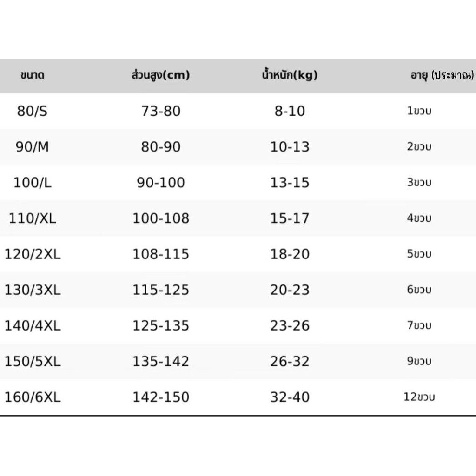Select the 80/S size cell

click(32, 111)
